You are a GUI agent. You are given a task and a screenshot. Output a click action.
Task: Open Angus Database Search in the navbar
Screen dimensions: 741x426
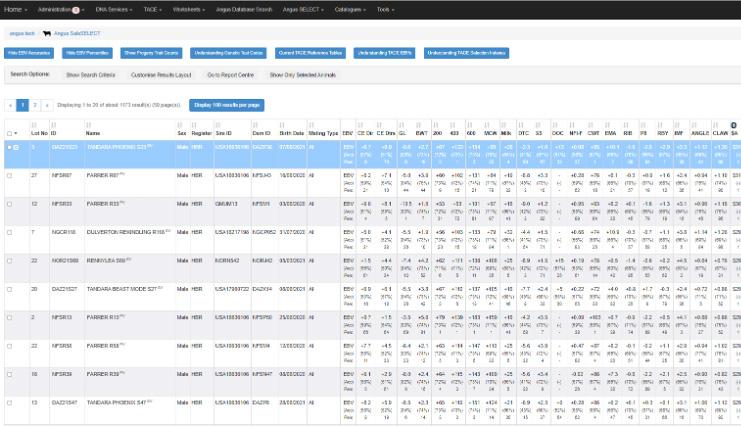[244, 9]
